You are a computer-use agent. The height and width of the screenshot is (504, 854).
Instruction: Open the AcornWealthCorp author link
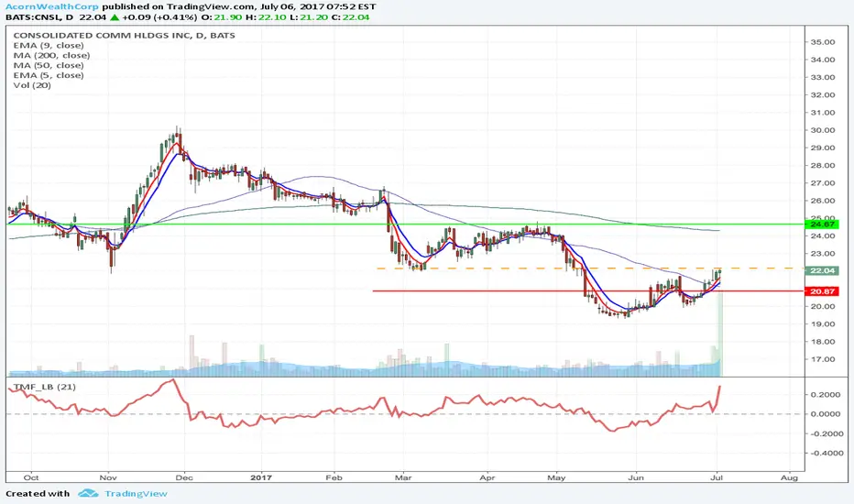click(52, 6)
